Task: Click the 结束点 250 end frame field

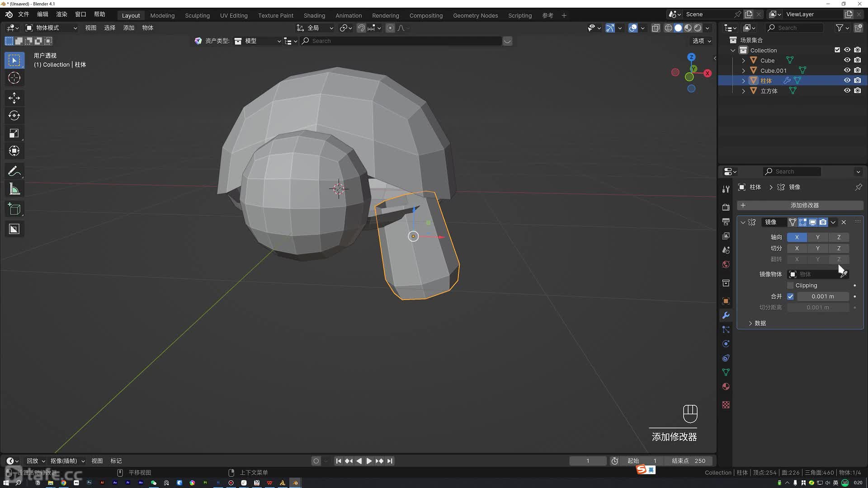Action: point(688,461)
